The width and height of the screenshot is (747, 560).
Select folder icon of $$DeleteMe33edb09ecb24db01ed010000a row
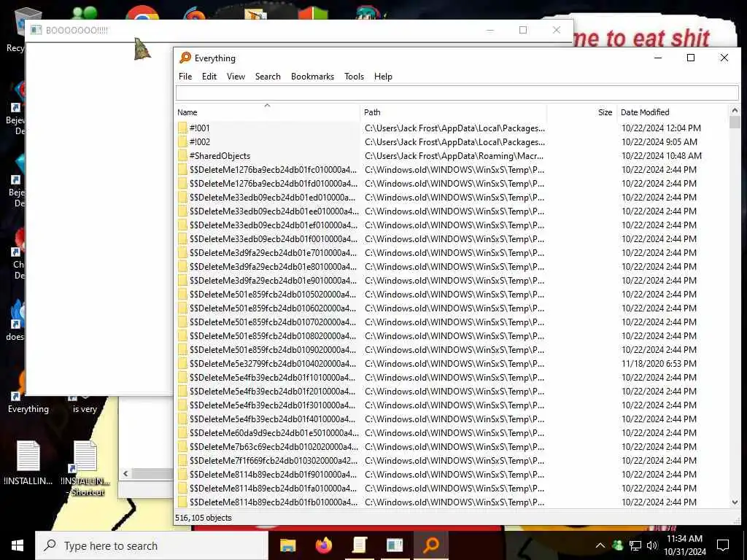tap(182, 197)
